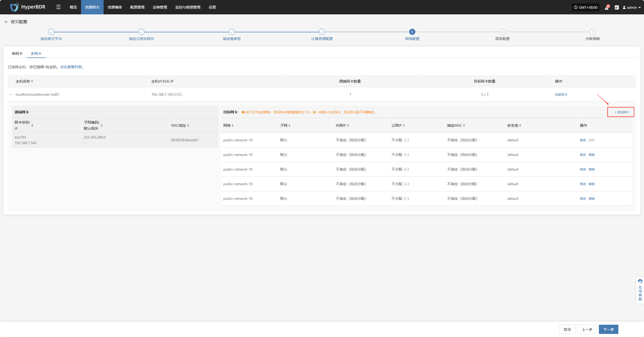Click 移除 in second target NIC row

click(x=592, y=155)
